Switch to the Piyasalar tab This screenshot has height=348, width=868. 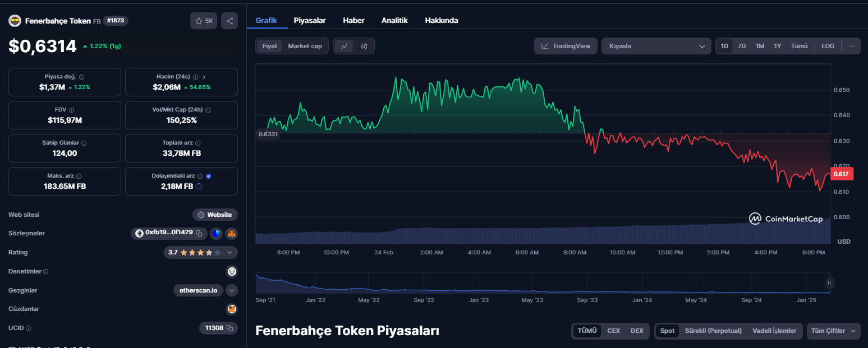310,20
